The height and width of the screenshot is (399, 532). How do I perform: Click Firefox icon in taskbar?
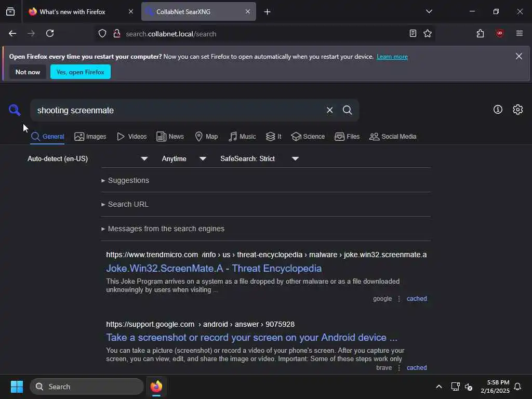point(156,387)
